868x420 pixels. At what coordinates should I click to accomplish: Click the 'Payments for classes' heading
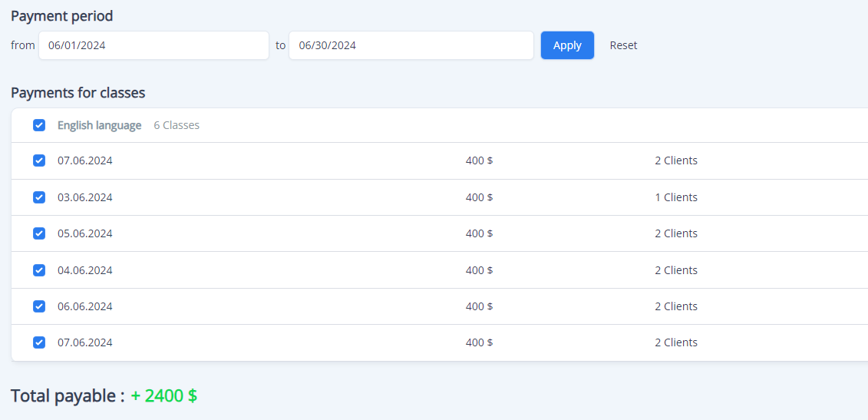(x=78, y=93)
